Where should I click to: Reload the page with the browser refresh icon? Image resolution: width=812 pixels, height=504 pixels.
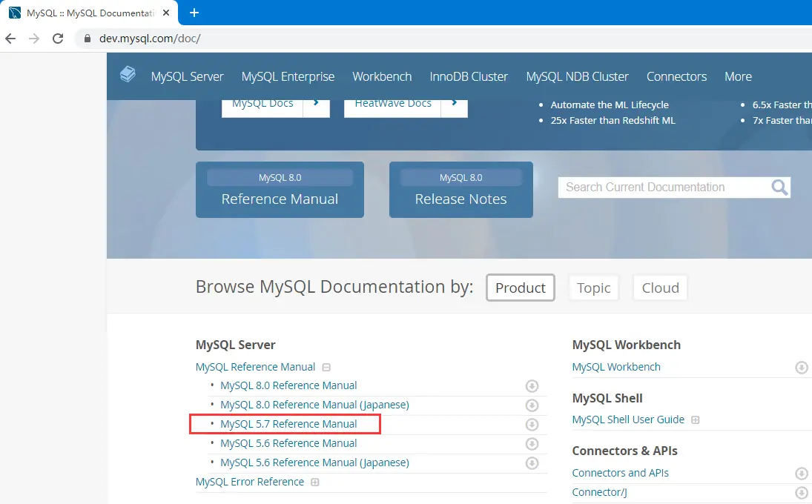pos(58,39)
